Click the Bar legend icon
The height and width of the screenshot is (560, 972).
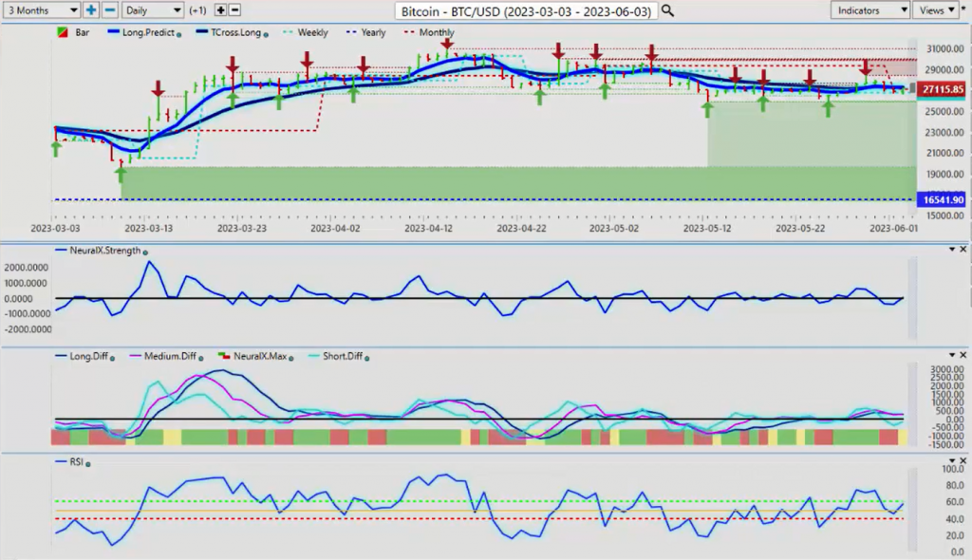63,32
